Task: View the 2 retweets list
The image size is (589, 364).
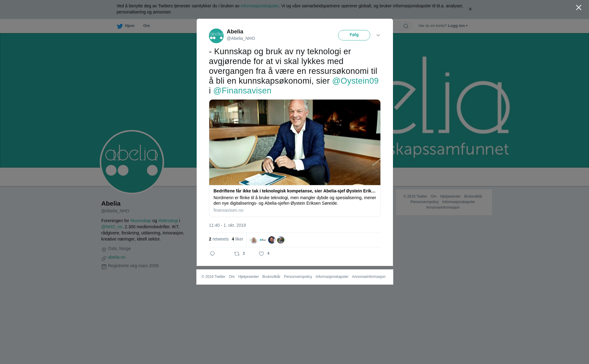Action: [x=219, y=239]
